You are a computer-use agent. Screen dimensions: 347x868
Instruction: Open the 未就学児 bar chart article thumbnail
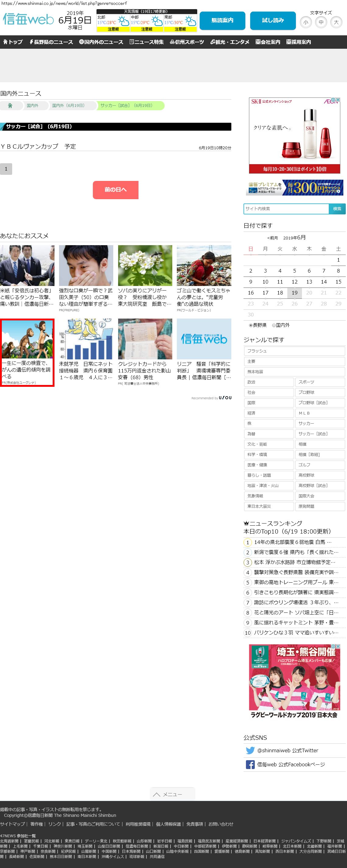click(x=86, y=339)
